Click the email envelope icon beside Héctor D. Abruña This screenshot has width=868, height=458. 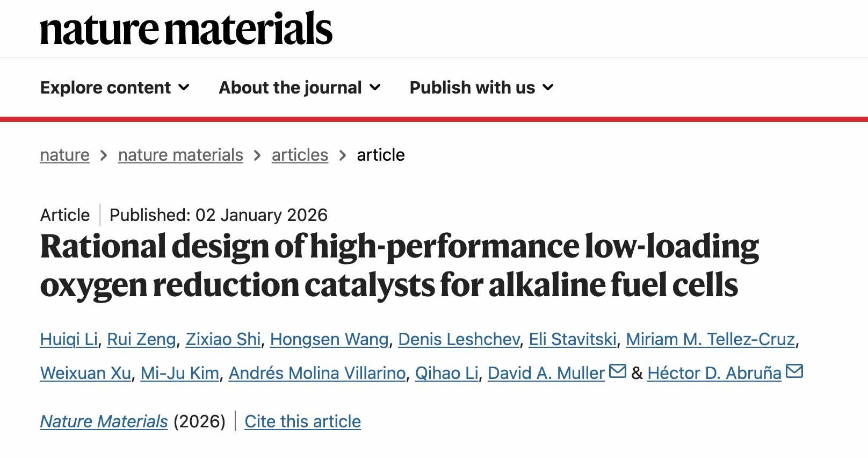(x=794, y=371)
